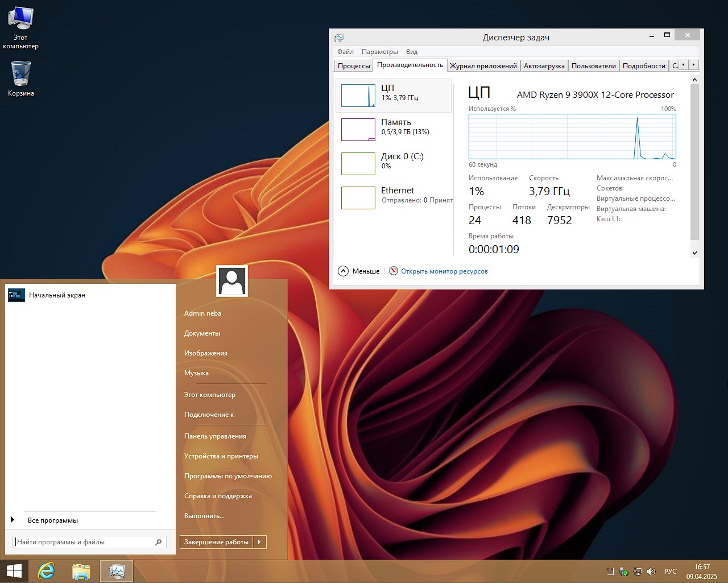Image resolution: width=728 pixels, height=583 pixels.
Task: Select the Ethernet performance graph item
Action: pyautogui.click(x=358, y=198)
